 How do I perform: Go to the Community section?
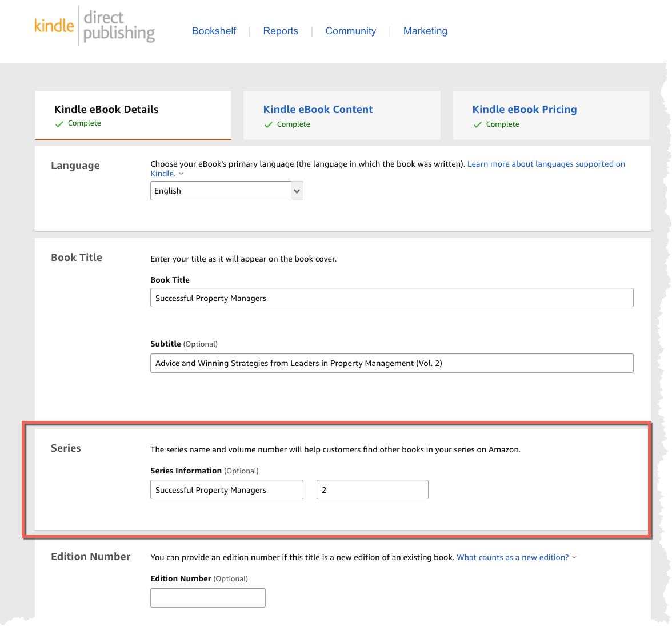351,31
